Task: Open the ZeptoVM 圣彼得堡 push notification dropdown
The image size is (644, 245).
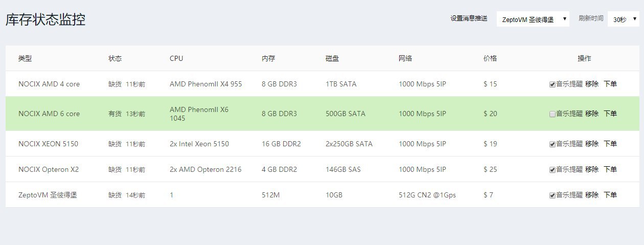Action: click(533, 19)
